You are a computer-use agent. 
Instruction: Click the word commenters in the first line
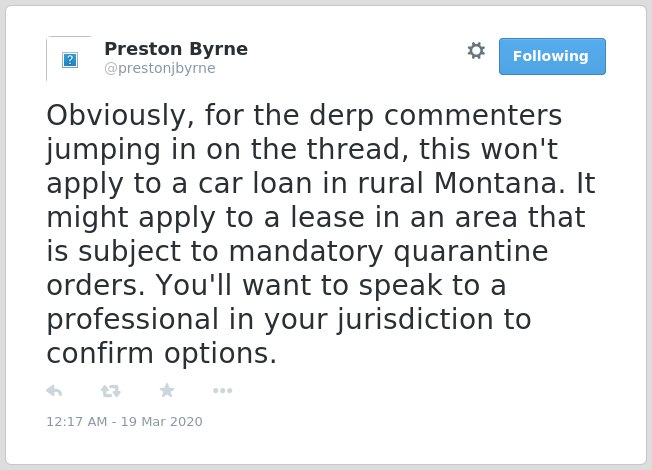point(473,115)
